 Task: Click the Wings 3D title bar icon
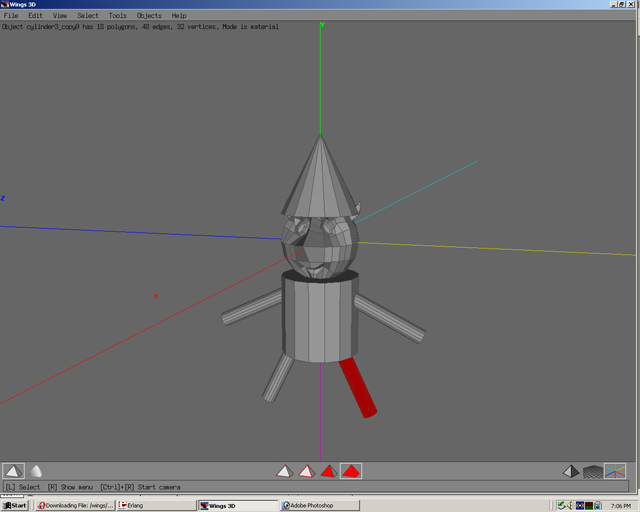coord(4,4)
